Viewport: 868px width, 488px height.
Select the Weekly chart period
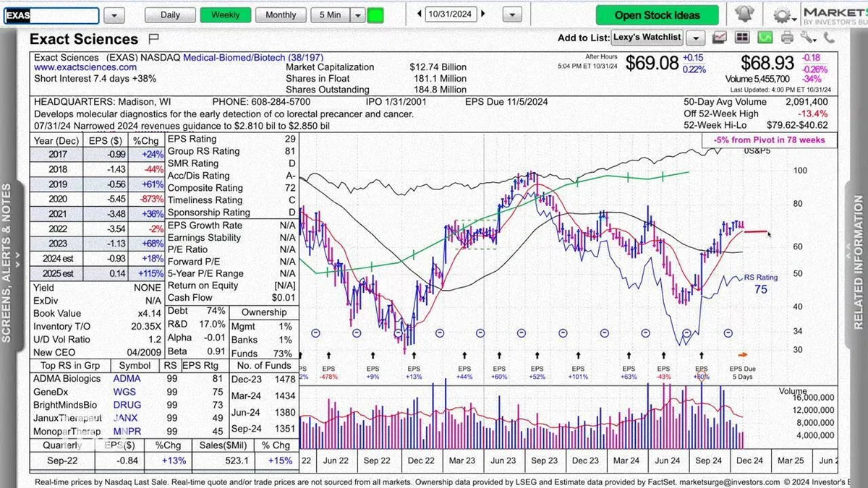[x=226, y=15]
